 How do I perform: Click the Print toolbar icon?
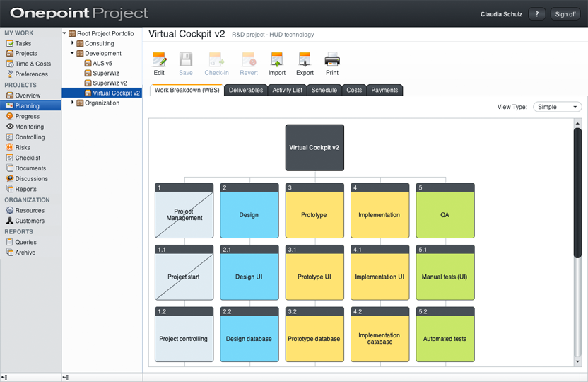tap(332, 59)
